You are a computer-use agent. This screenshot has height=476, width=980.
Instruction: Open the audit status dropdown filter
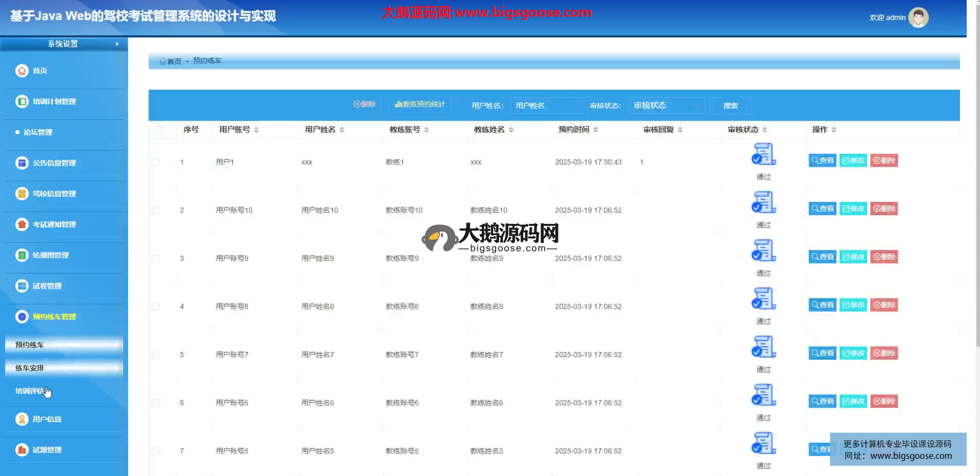pos(666,106)
